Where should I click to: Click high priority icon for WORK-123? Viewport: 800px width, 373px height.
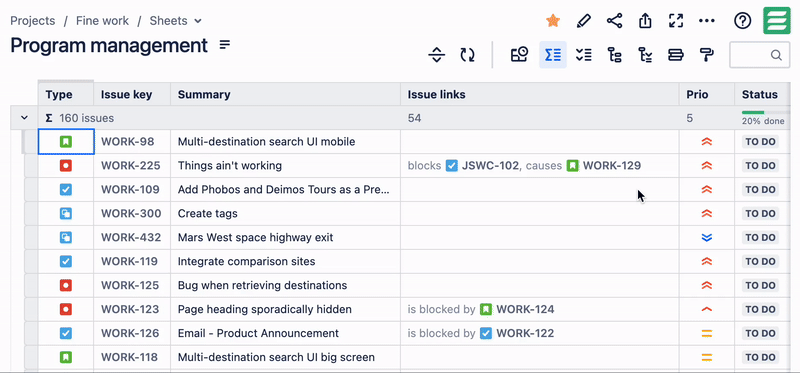tap(707, 309)
